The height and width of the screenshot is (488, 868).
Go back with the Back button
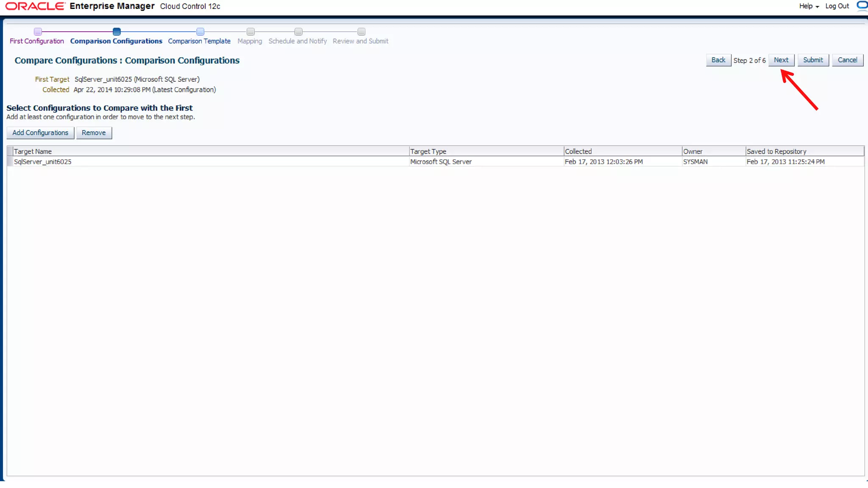718,60
